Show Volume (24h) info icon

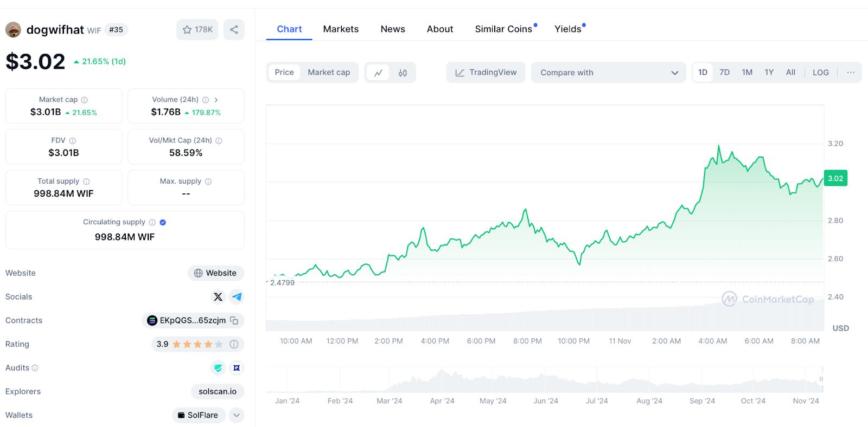point(206,100)
